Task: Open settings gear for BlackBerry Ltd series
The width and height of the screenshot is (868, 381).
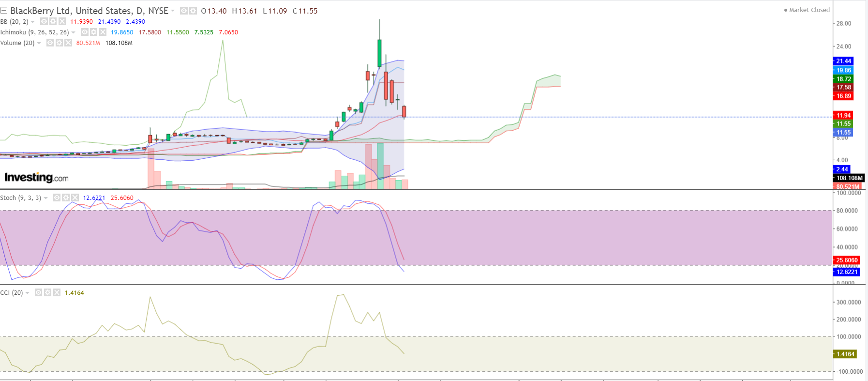Action: [193, 11]
